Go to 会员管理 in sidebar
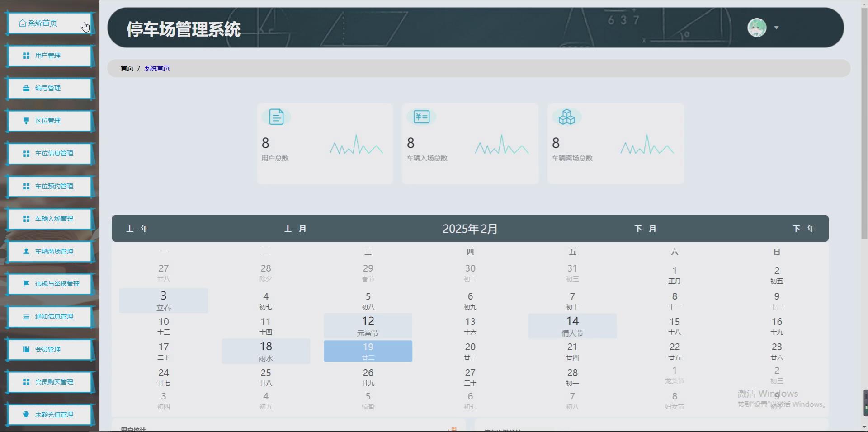 click(50, 349)
